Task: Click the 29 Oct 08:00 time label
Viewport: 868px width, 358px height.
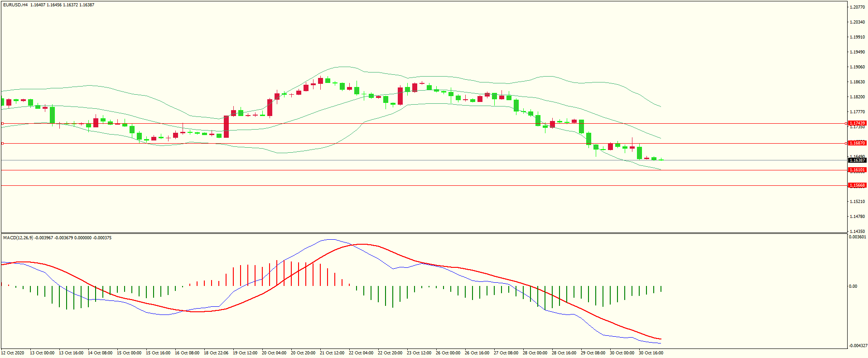Action: point(593,353)
